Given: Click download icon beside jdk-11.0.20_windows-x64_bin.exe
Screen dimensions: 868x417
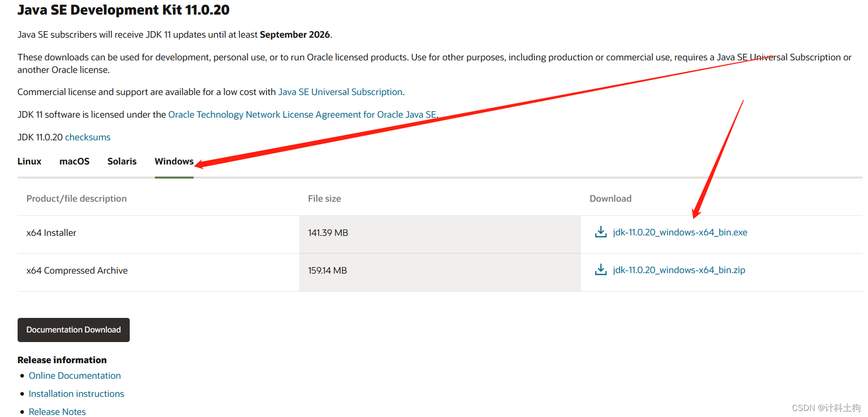Looking at the screenshot, I should (600, 232).
